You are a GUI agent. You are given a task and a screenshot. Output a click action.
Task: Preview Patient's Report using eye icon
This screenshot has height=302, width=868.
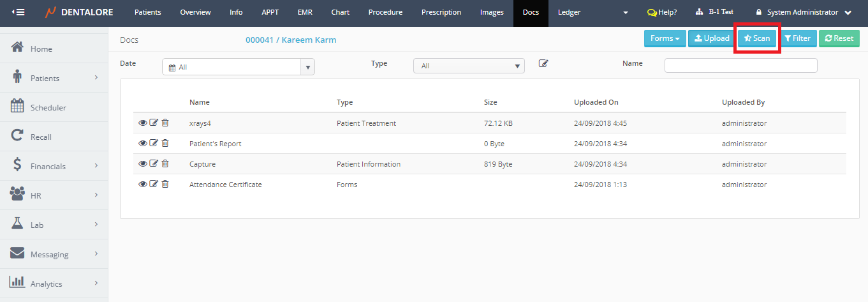coord(143,144)
